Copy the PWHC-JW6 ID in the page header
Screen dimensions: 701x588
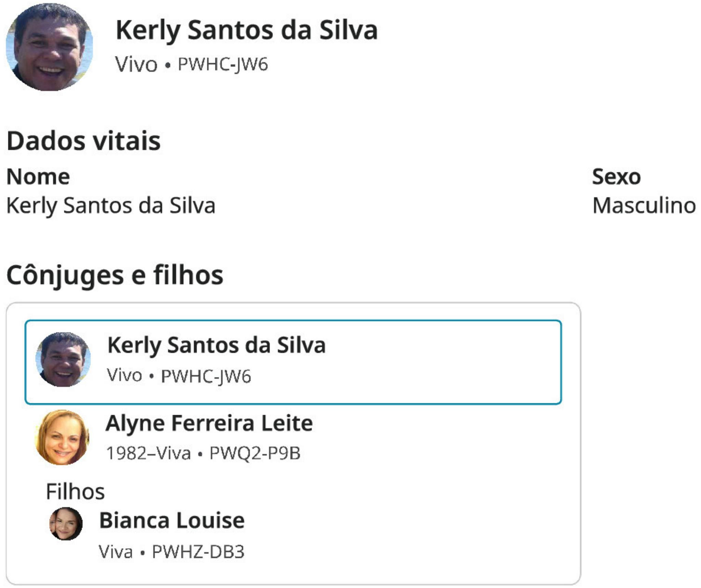(x=223, y=64)
